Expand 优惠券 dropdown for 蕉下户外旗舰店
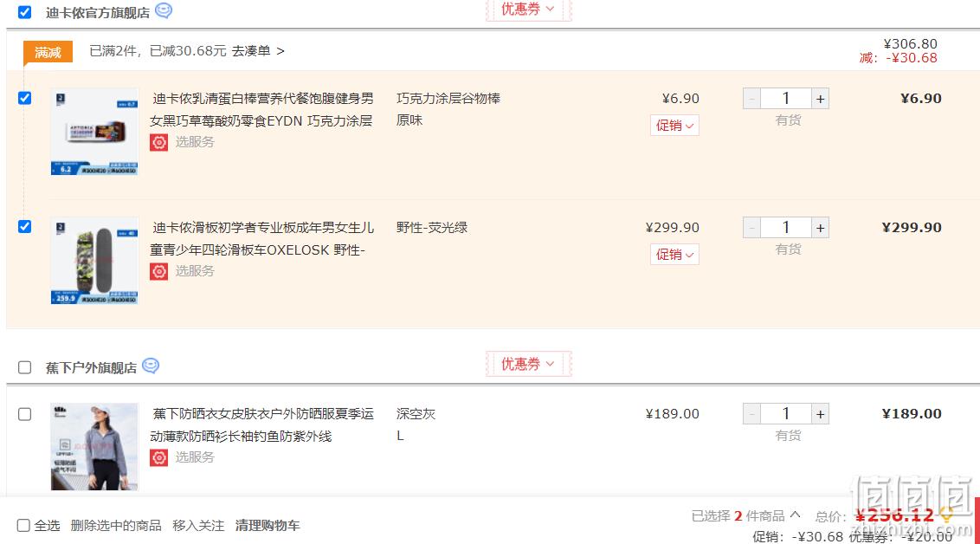This screenshot has width=980, height=544. pyautogui.click(x=528, y=364)
